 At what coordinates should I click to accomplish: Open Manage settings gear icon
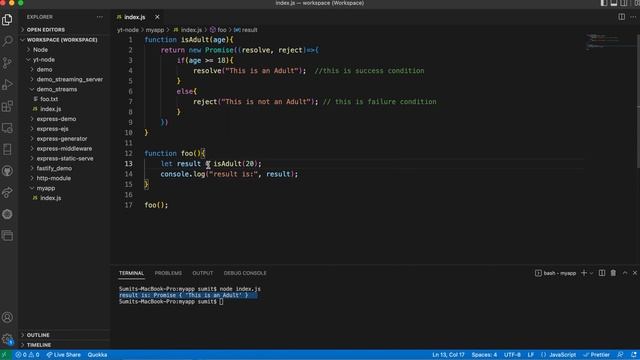tap(7, 339)
